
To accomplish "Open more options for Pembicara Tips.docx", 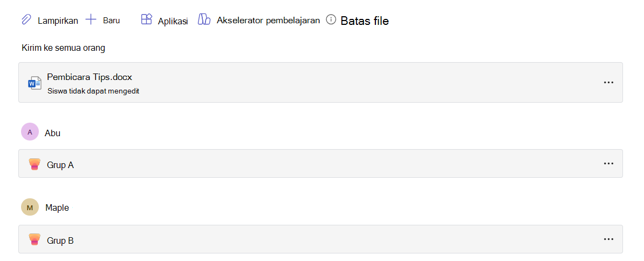I will click(609, 82).
